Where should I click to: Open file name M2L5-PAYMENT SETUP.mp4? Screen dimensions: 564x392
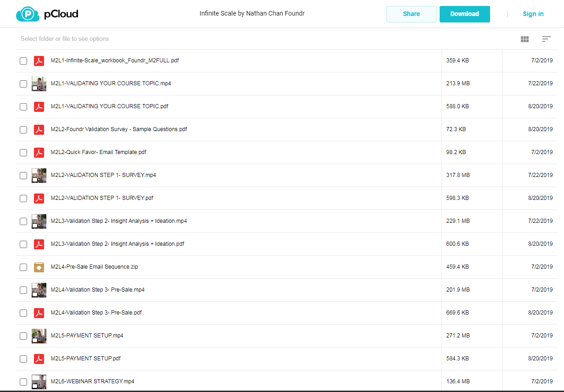coord(87,336)
